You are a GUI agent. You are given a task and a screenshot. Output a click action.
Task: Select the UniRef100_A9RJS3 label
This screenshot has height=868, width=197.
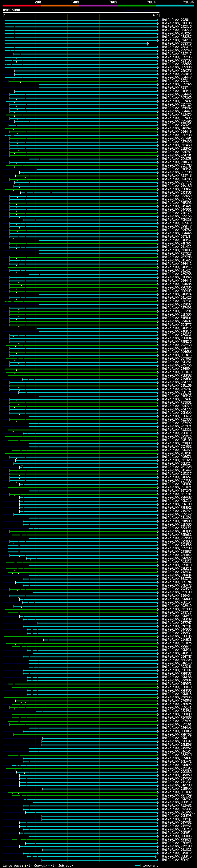[176, 450]
